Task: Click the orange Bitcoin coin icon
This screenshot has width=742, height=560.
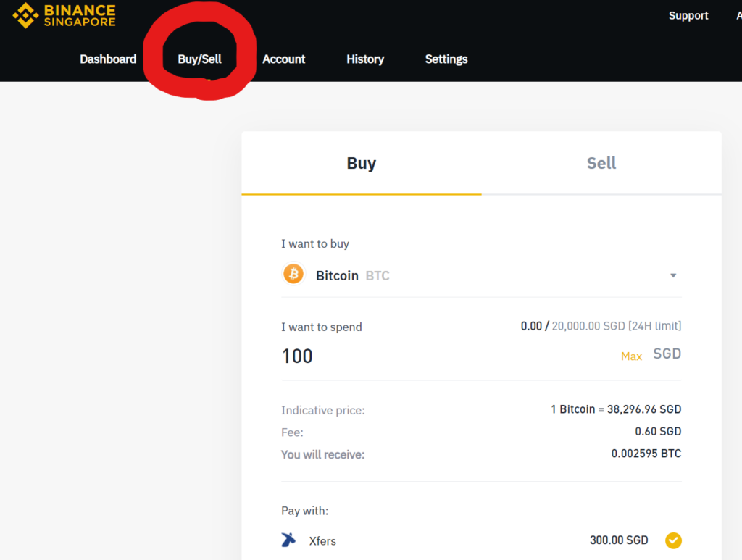Action: [x=293, y=274]
